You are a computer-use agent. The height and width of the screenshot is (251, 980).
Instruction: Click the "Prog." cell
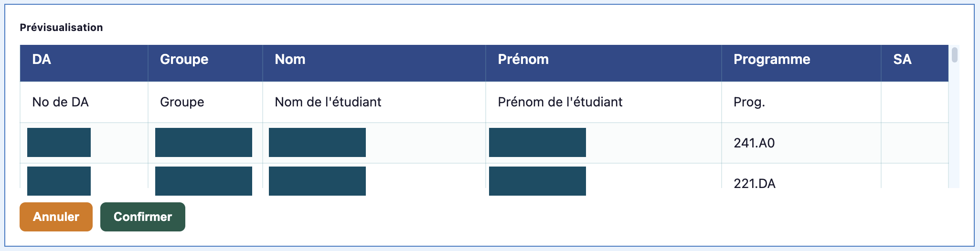click(801, 102)
